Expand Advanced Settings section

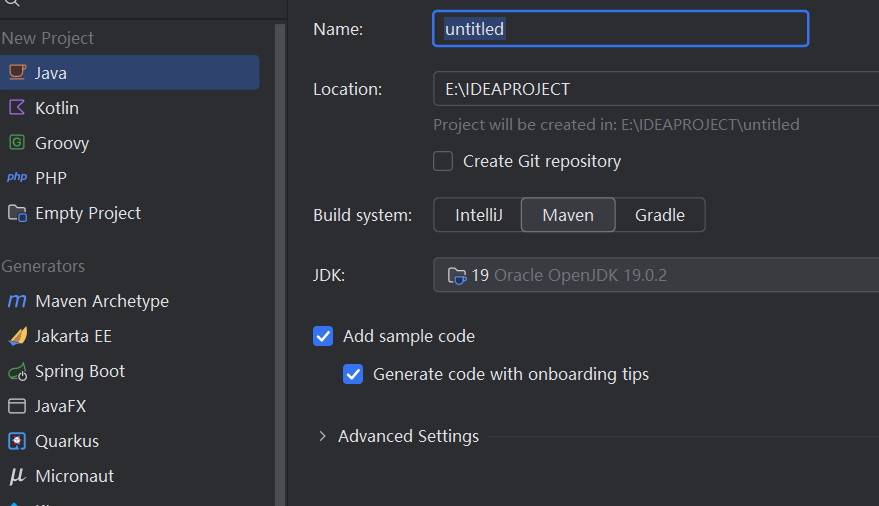pos(322,436)
